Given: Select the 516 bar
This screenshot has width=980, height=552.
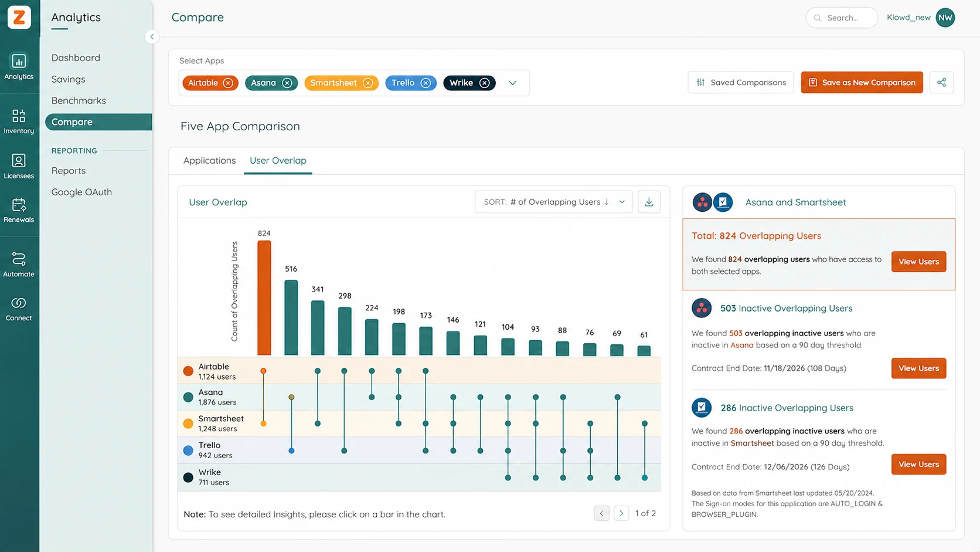Looking at the screenshot, I should (291, 317).
